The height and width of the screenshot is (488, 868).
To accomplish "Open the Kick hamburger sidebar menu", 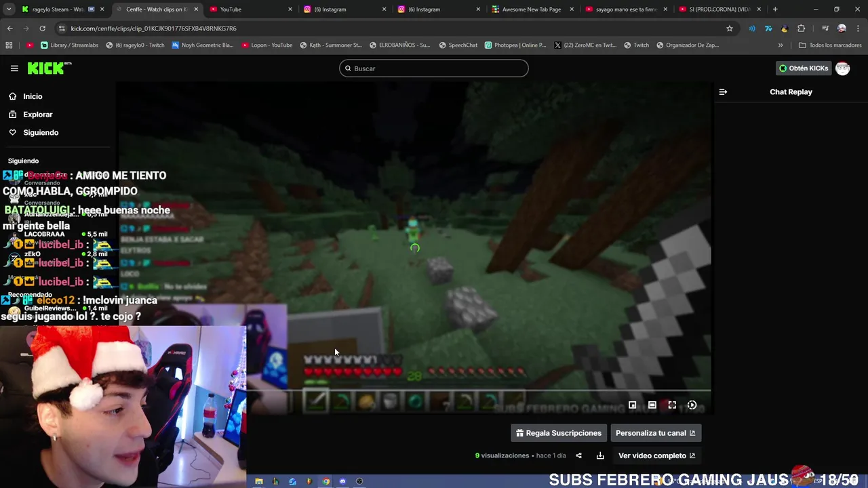I will [x=14, y=68].
